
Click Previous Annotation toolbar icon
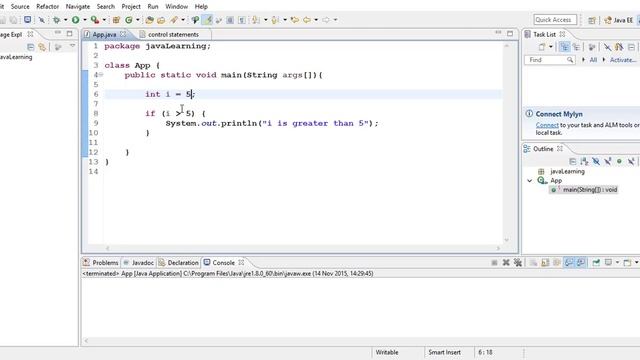pyautogui.click(x=275, y=20)
